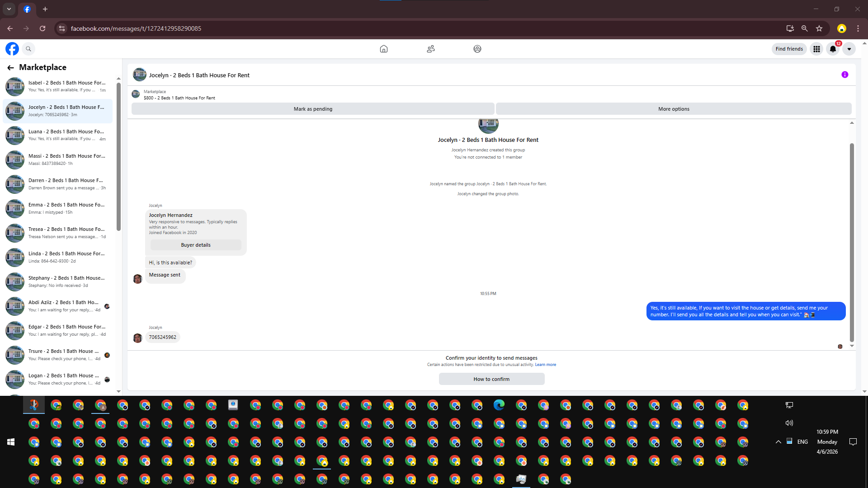Open the Chrome profile avatar
868x488 pixels.
coord(842,28)
